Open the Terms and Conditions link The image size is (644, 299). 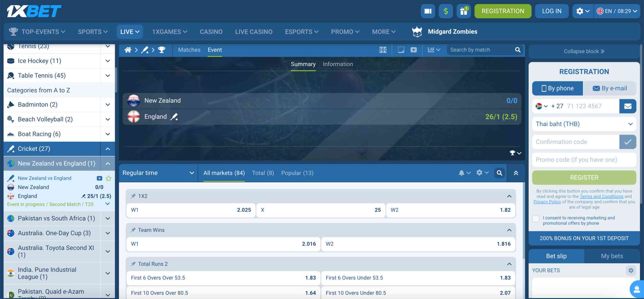[x=601, y=196]
